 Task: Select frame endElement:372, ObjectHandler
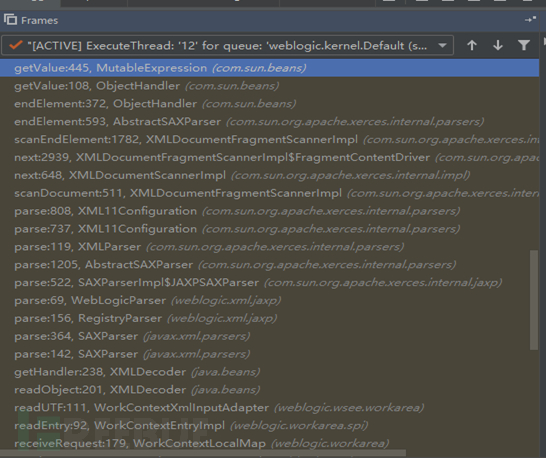270,104
